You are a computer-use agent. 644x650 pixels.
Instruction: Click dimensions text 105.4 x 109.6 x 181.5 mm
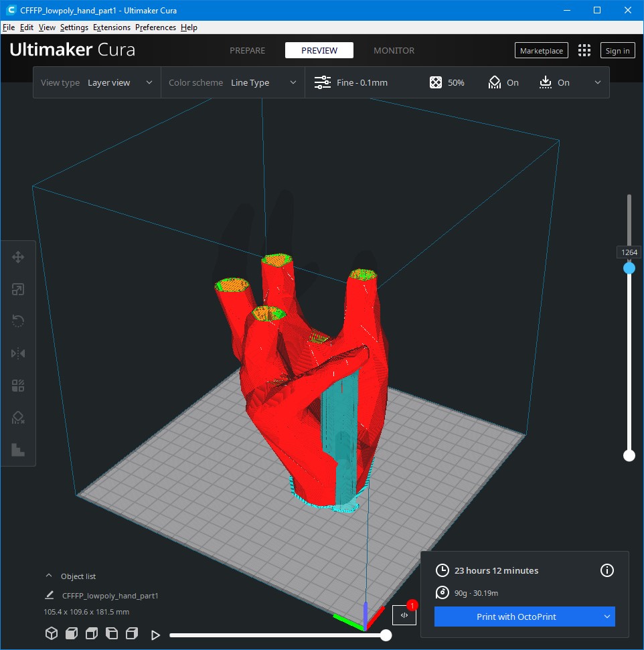[x=86, y=612]
